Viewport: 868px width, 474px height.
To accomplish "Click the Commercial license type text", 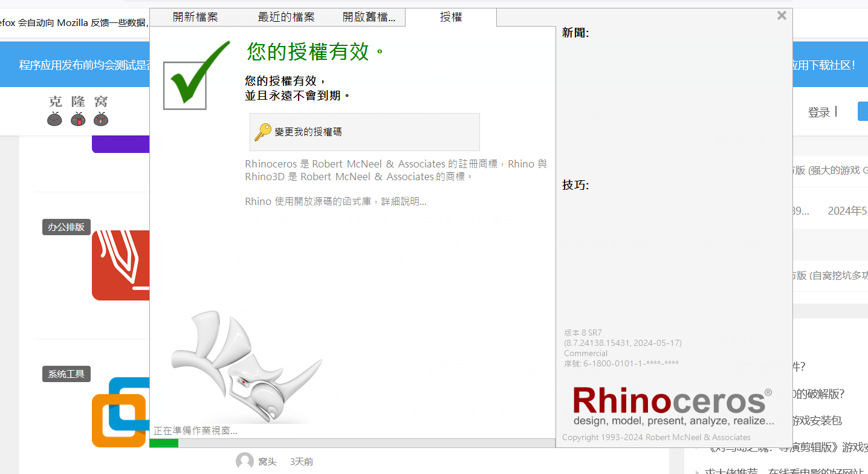I will (586, 353).
